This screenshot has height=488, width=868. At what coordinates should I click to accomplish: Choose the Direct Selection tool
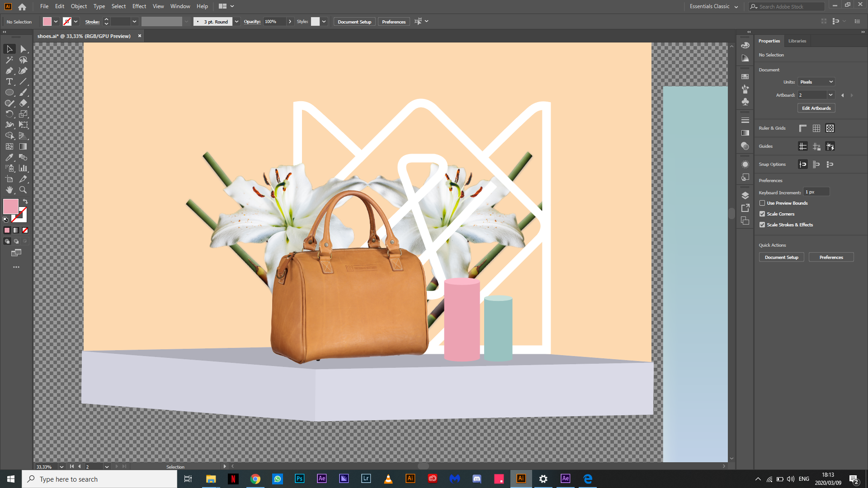click(23, 49)
